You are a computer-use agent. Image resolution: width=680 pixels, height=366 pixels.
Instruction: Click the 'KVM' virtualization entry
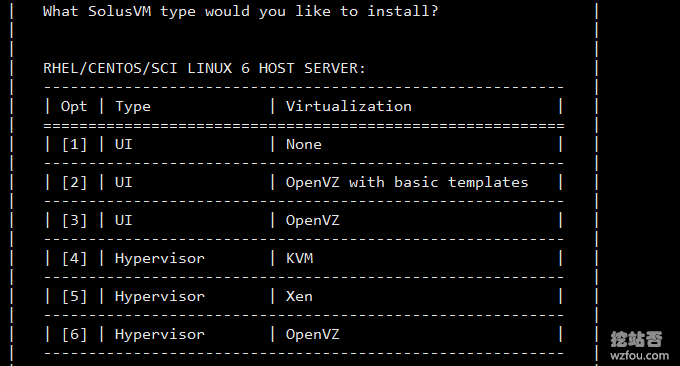pyautogui.click(x=299, y=258)
